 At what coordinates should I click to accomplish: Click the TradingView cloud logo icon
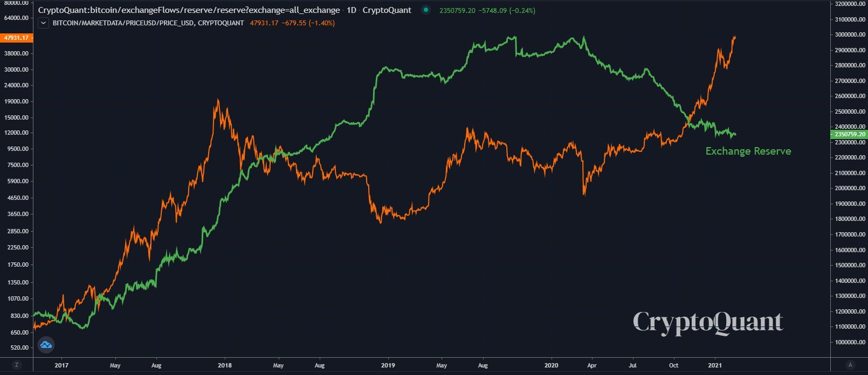46,344
